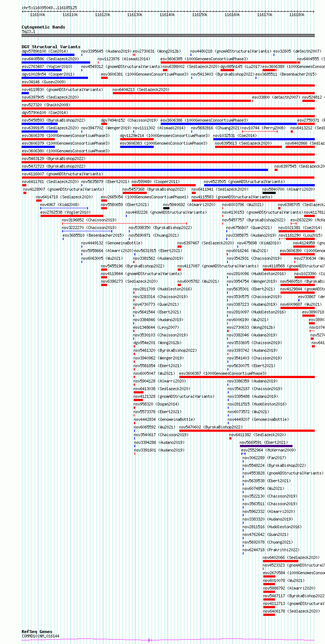325x644 pixels.
Task: Open variant nsv6244718 (Prakrithi2022)
Action: [x=271, y=550]
